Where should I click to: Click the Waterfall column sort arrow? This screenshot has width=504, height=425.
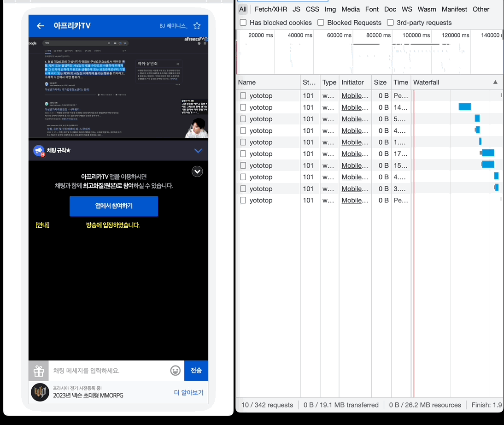[x=495, y=83]
